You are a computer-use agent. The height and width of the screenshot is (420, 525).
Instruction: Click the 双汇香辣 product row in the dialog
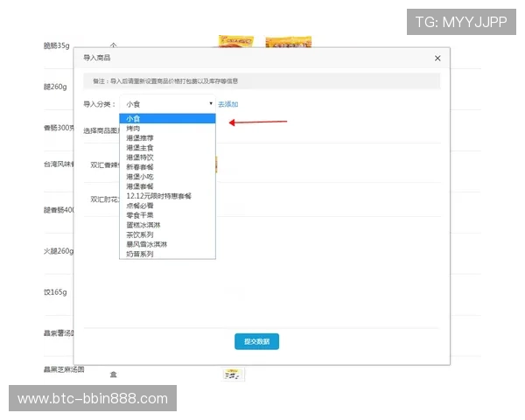pos(262,164)
